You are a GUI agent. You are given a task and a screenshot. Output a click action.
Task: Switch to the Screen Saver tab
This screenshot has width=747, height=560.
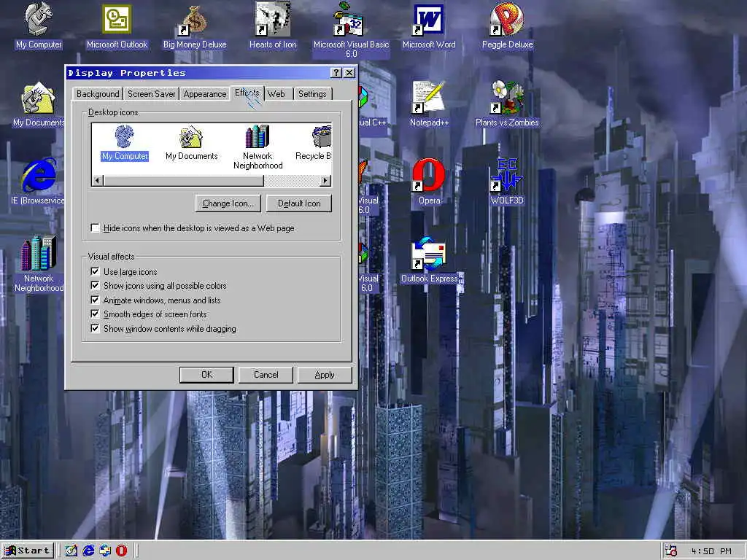152,94
